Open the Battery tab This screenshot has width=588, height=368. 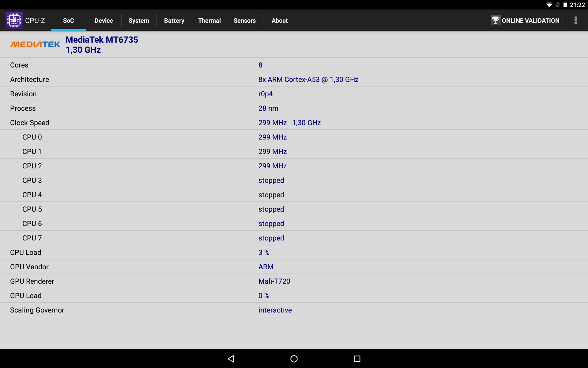(x=174, y=21)
